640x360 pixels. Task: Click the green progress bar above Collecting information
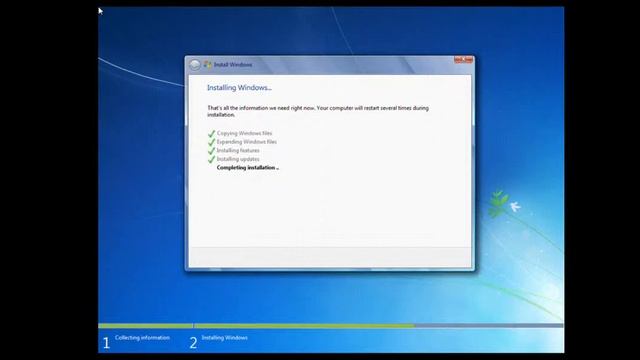146,326
